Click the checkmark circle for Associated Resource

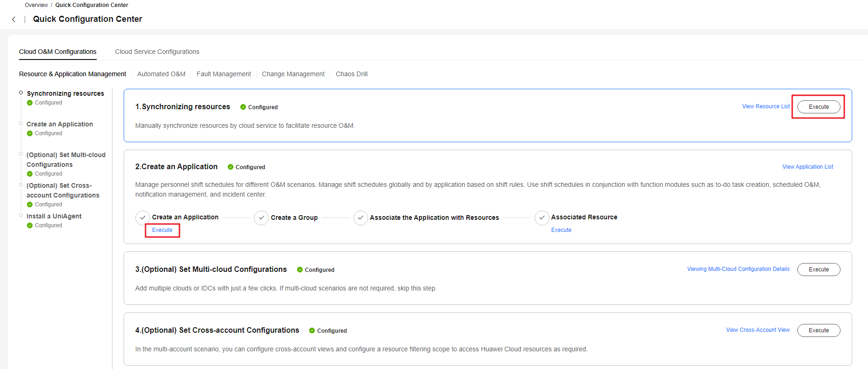(x=542, y=217)
